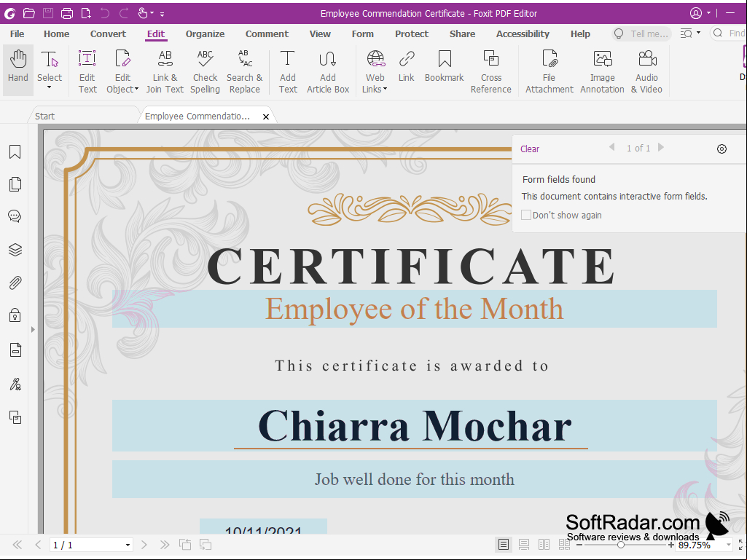Screen dimensions: 747x560
Task: Select the Hand tool
Action: 18,70
